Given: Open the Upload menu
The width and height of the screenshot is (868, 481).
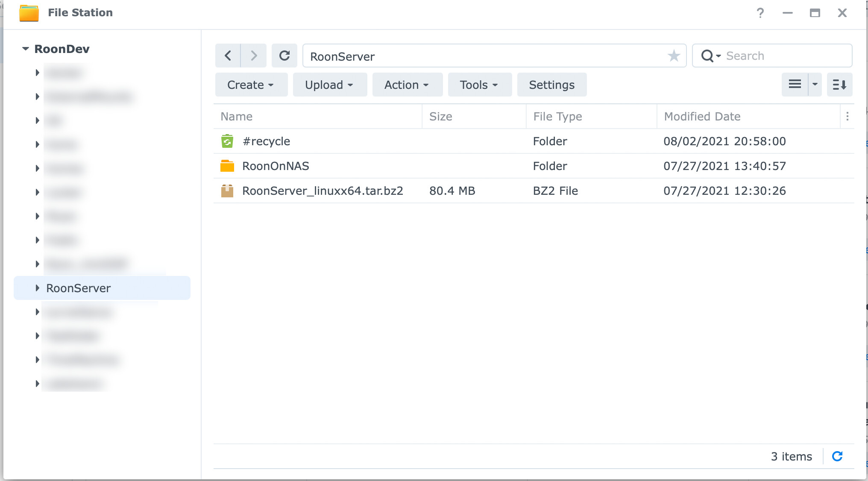Looking at the screenshot, I should pos(330,85).
